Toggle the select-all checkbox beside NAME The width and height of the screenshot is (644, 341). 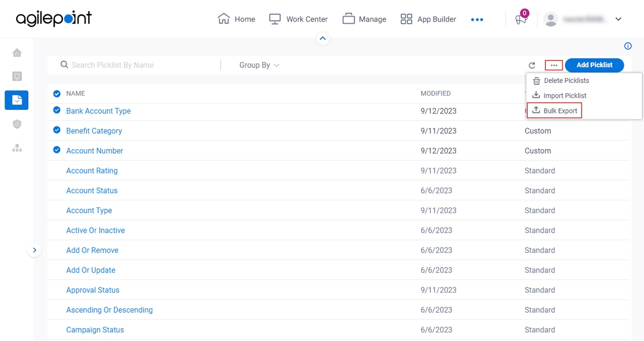57,93
